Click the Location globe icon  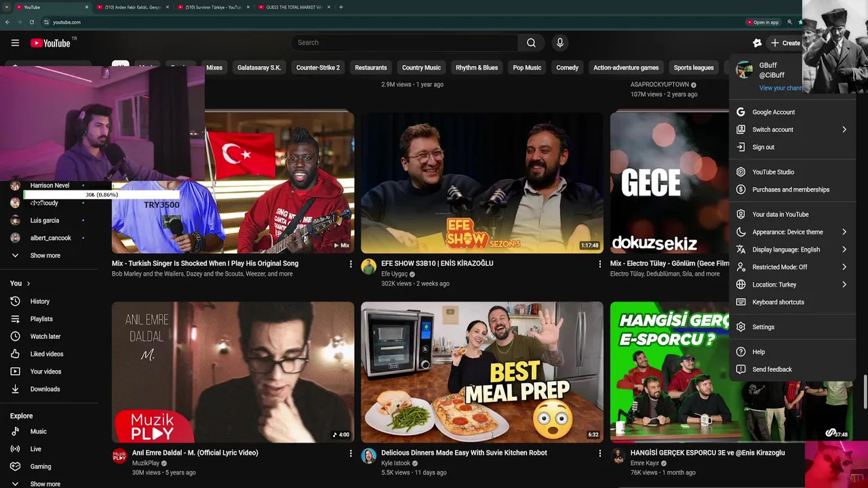click(x=741, y=285)
